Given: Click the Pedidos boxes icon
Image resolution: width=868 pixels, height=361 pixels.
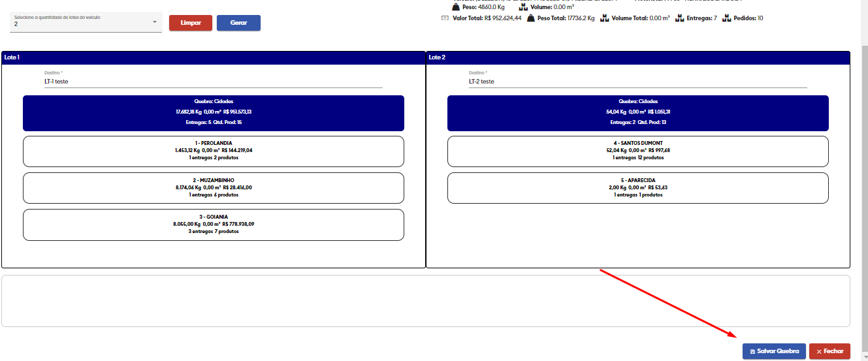Looking at the screenshot, I should 728,18.
